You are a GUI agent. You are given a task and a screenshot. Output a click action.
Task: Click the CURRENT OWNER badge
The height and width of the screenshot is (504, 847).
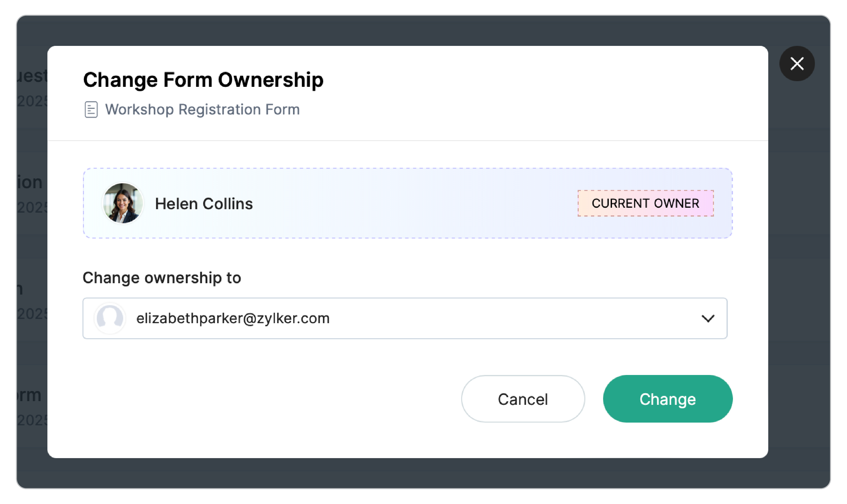pos(645,203)
